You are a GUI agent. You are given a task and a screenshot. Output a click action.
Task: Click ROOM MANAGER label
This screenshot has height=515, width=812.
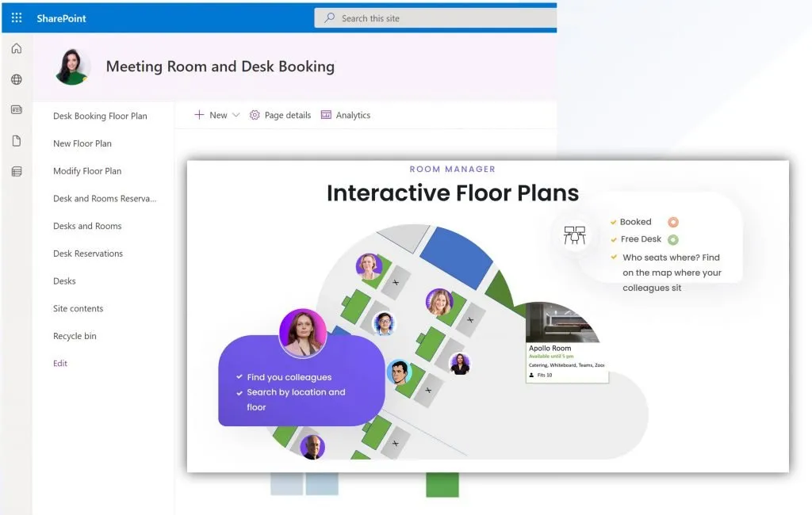453,170
